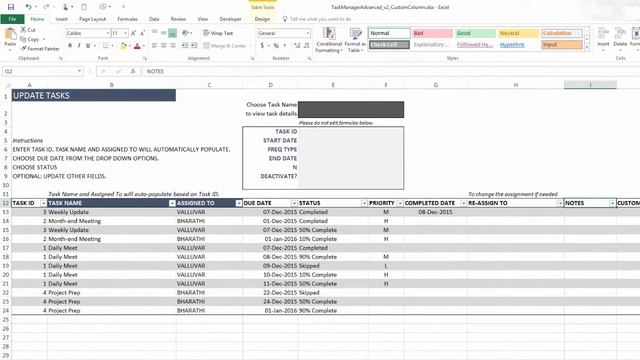
Task: Click Decrease Decimal icon
Action: click(306, 45)
